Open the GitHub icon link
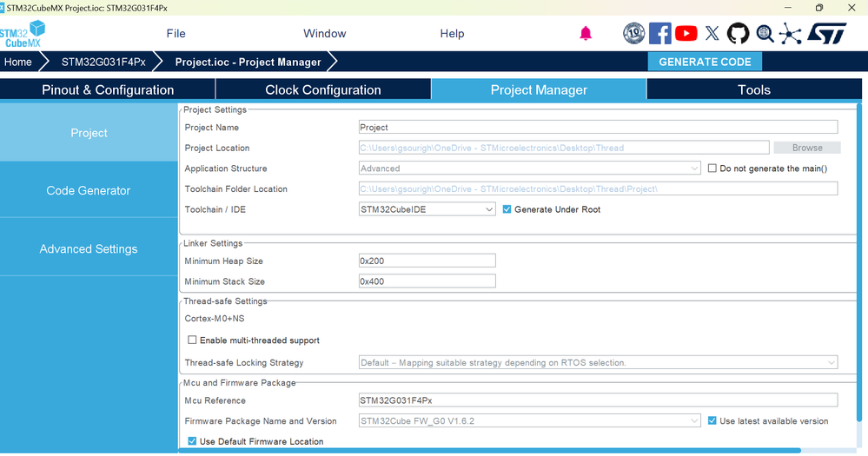Screen dimensions: 868x456 pos(738,34)
